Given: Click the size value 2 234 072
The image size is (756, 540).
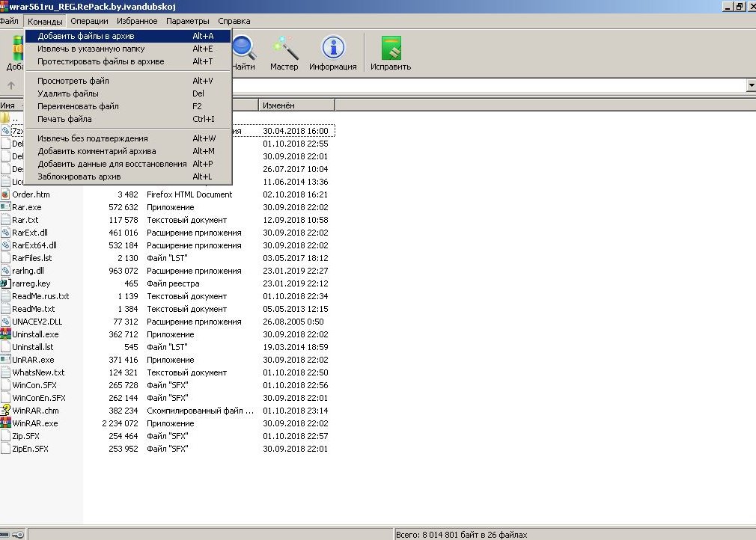Looking at the screenshot, I should [x=120, y=423].
